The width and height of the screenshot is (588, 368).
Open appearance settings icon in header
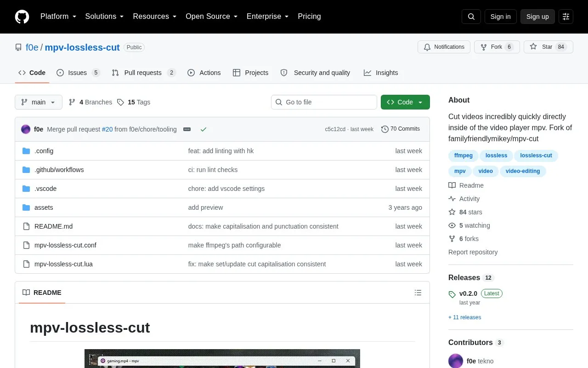point(566,17)
